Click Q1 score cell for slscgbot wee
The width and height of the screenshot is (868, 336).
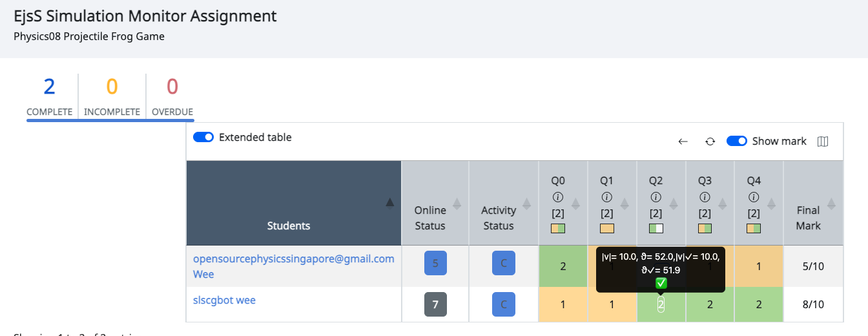(x=612, y=304)
